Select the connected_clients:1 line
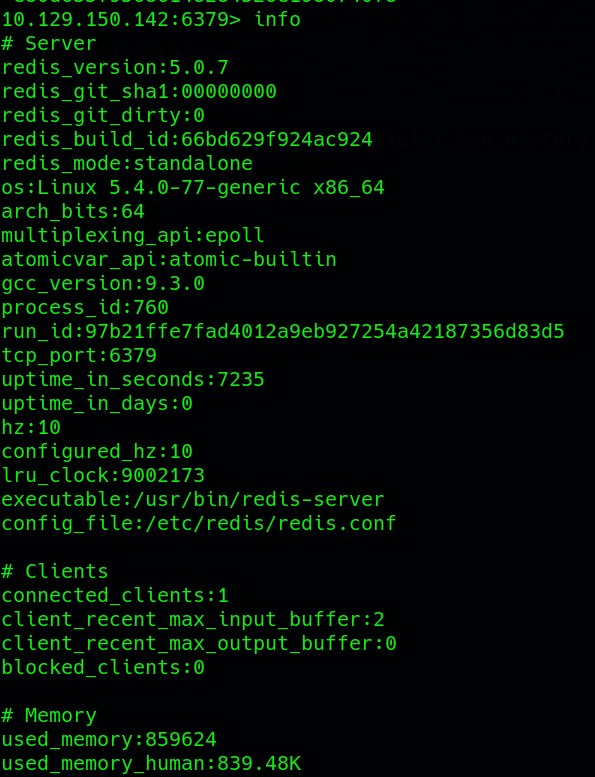The width and height of the screenshot is (595, 777). pyautogui.click(x=115, y=596)
